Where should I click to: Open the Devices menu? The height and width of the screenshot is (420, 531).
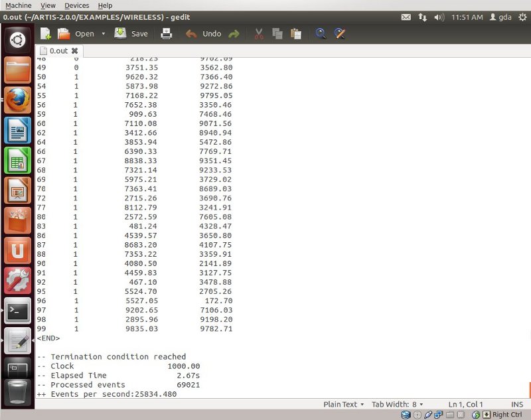pyautogui.click(x=76, y=5)
